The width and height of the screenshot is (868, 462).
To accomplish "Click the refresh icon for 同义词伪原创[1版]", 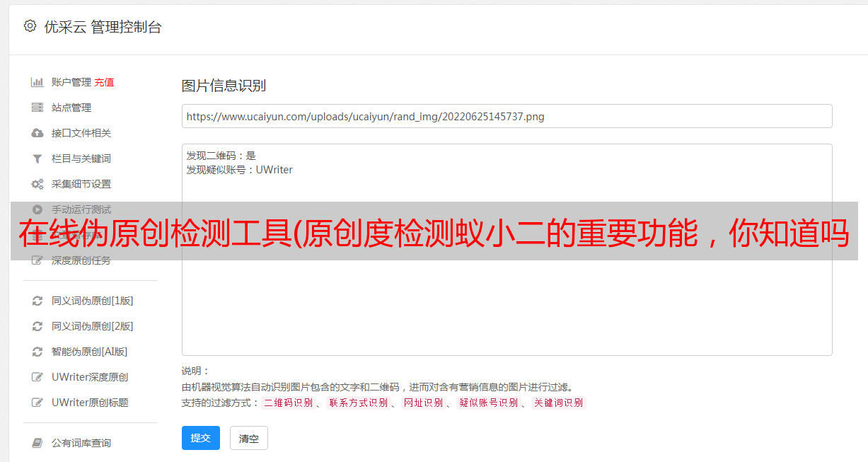I will pyautogui.click(x=37, y=301).
